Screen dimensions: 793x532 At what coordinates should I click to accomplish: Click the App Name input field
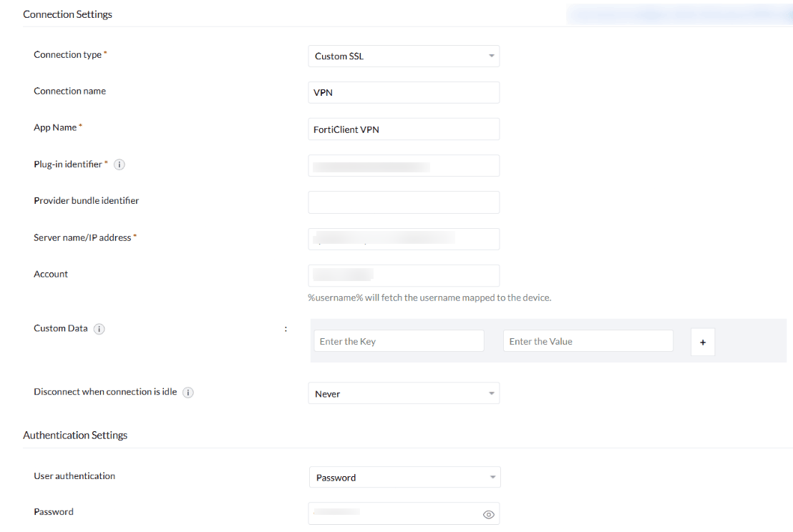(404, 129)
